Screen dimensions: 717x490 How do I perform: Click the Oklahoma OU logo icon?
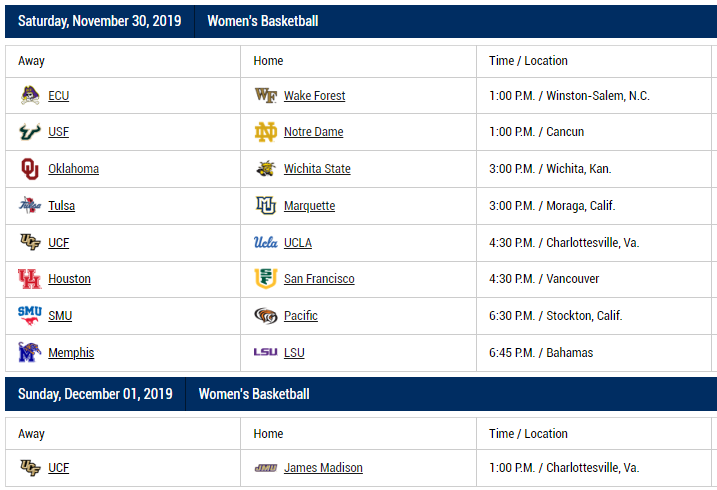[x=30, y=169]
